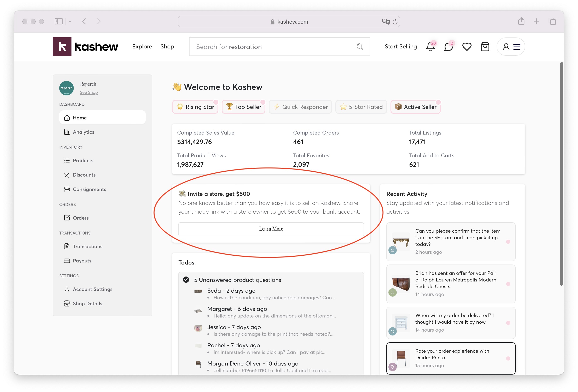Open the messages chat bubble icon
This screenshot has height=392, width=578.
click(x=449, y=47)
